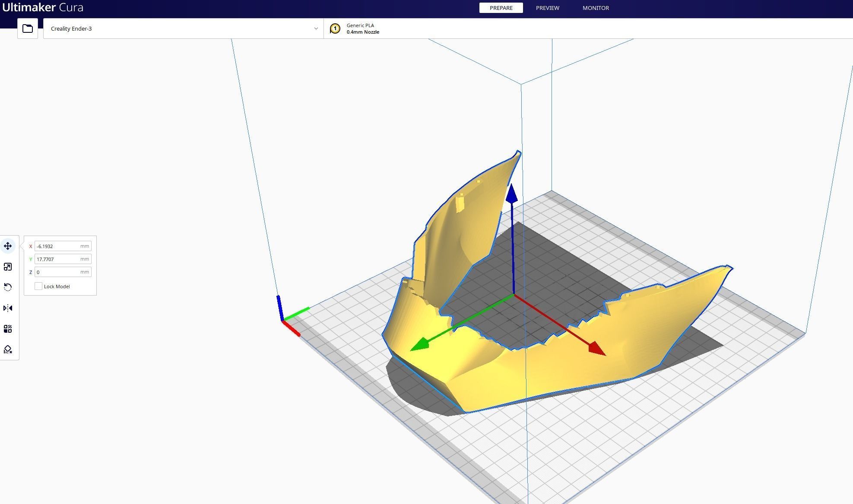Open Per Model Settings tool
The height and width of the screenshot is (504, 853).
8,329
